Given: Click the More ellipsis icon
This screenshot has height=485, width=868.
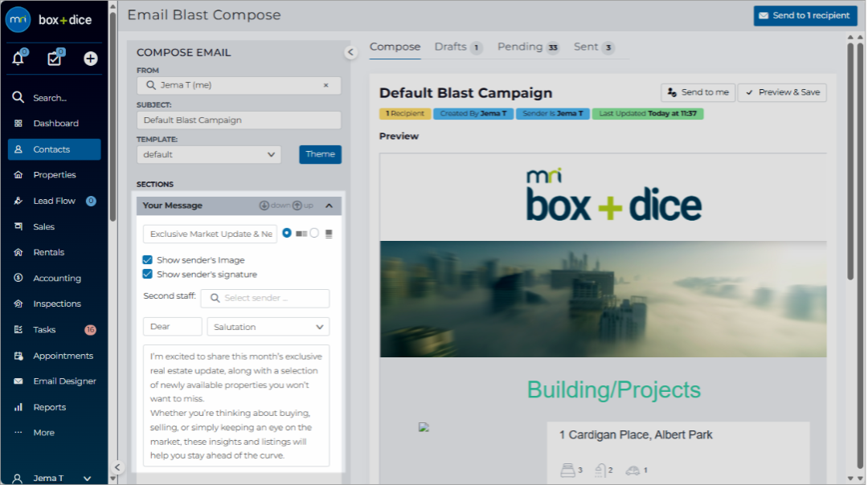Looking at the screenshot, I should coord(18,433).
